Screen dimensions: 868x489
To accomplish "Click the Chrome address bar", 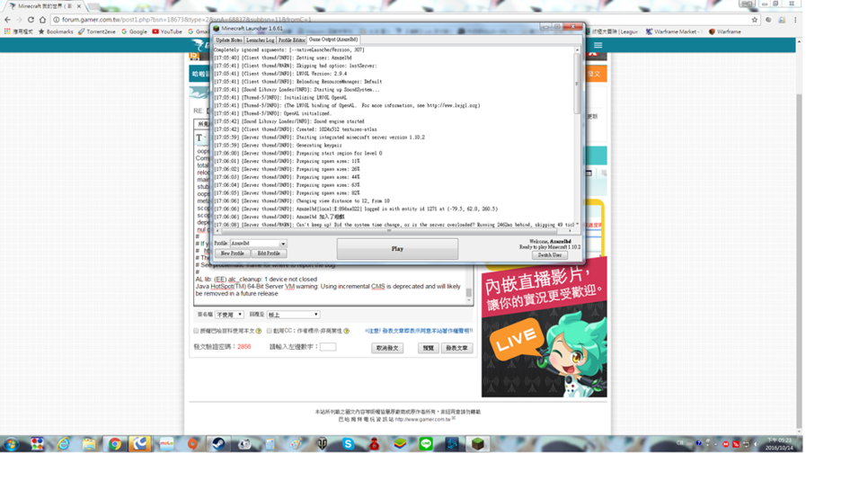I will [399, 20].
